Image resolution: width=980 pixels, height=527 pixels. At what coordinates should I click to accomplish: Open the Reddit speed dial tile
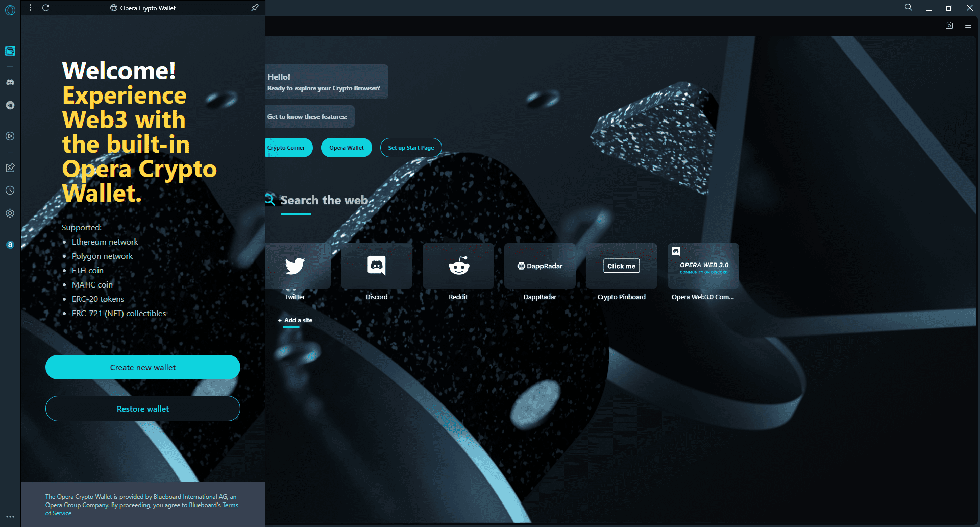pos(458,266)
